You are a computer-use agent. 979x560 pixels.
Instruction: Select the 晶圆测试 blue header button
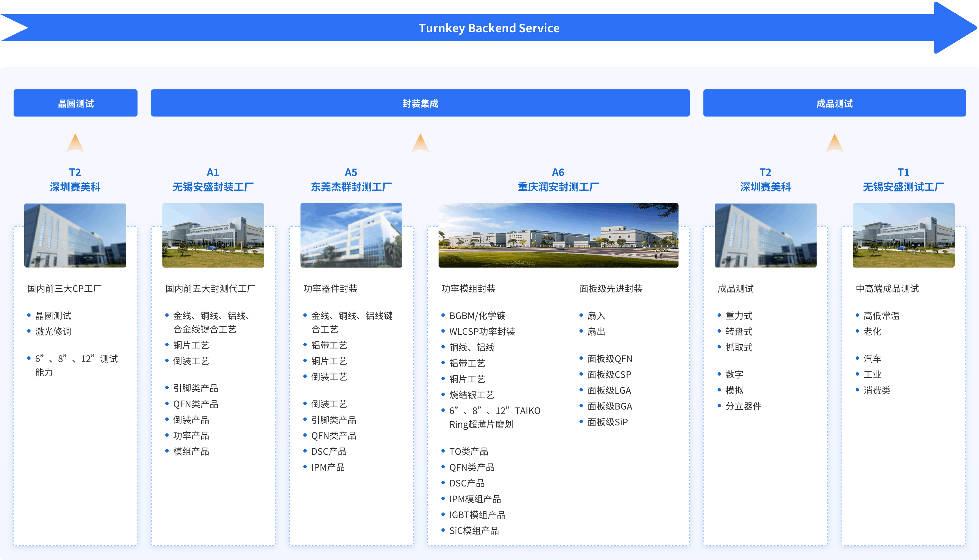pos(75,103)
